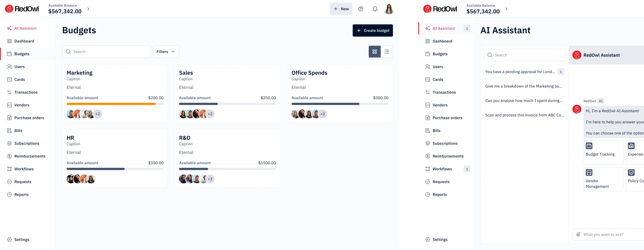Screen dimensions: 644x250
Task: Open the pending approval for London conversation
Action: [x=520, y=72]
